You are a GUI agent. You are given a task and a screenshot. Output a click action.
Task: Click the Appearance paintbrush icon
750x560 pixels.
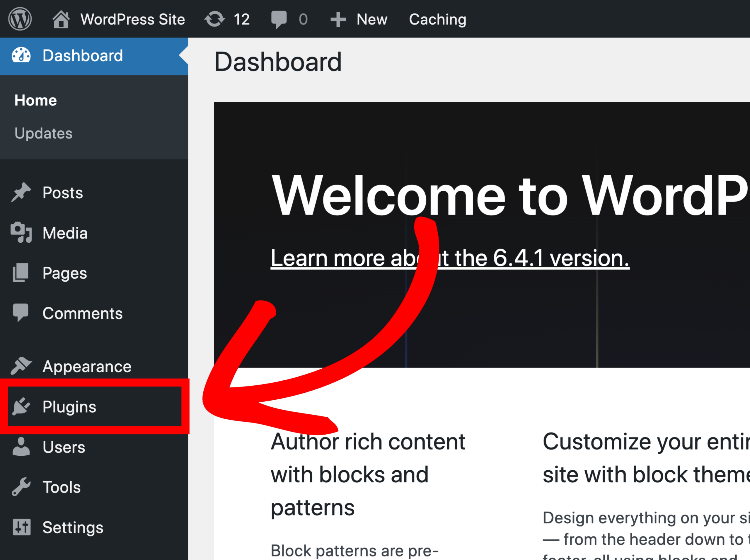(21, 366)
